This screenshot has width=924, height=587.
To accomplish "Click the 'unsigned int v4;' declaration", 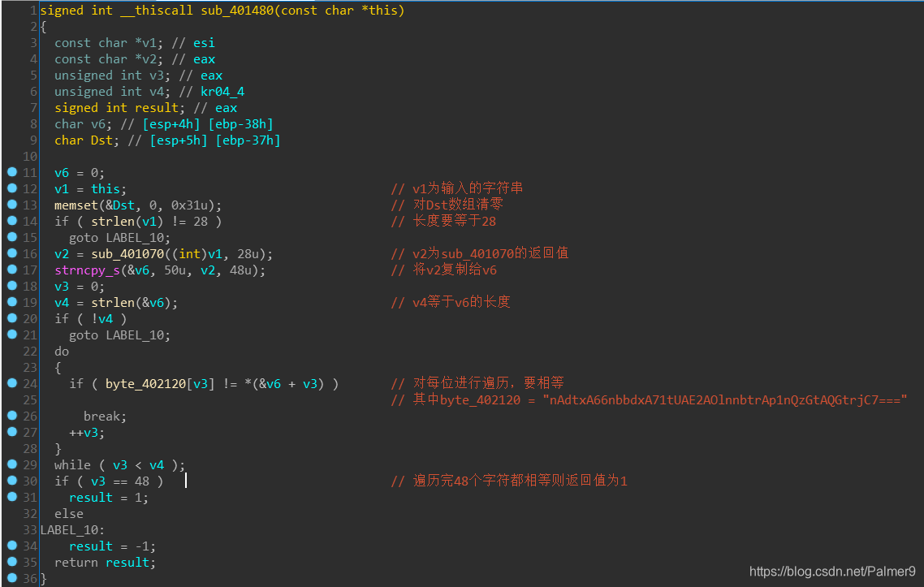I will (113, 92).
